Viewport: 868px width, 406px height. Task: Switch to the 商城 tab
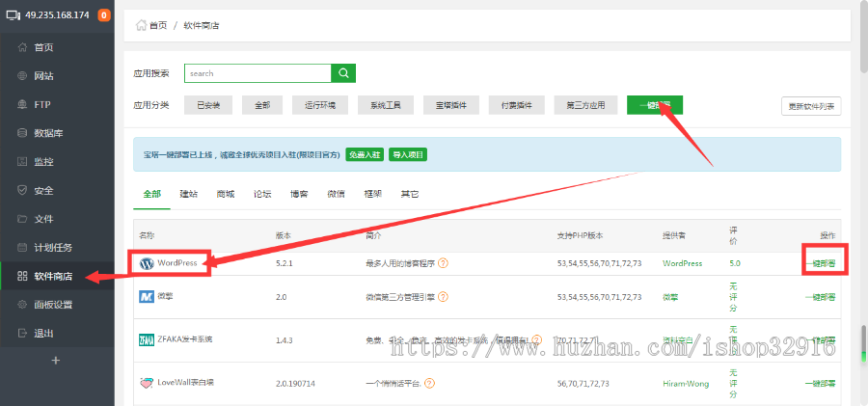click(226, 194)
